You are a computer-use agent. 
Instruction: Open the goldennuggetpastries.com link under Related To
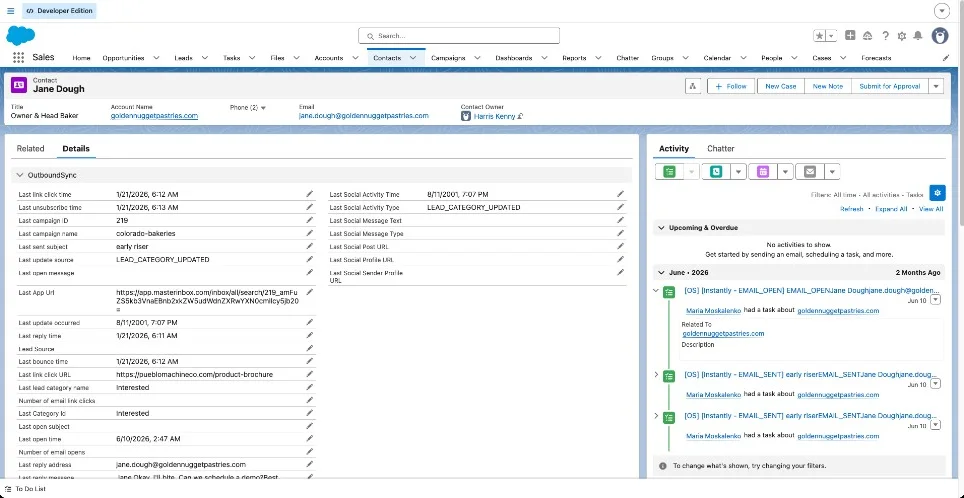click(723, 334)
